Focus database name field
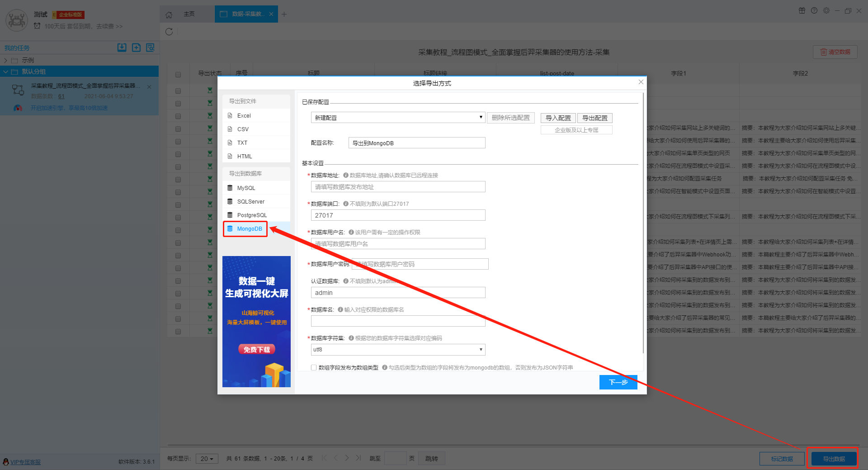This screenshot has width=868, height=470. [x=398, y=321]
